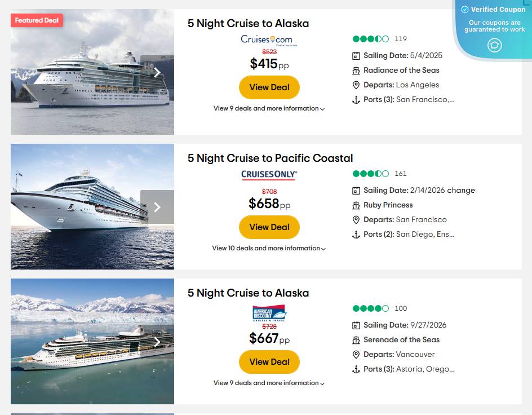532x415 pixels.
Task: Click the Ruby Princess ship name link
Action: pyautogui.click(x=388, y=205)
